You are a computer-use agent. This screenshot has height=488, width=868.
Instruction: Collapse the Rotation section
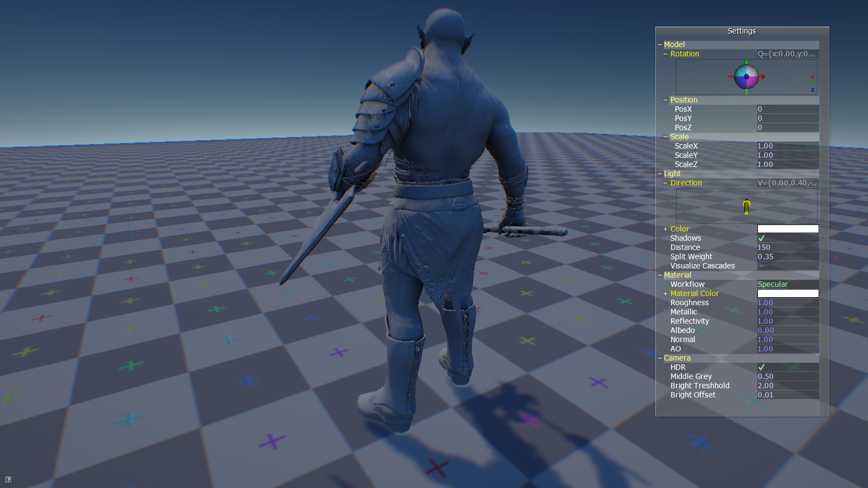[x=666, y=54]
